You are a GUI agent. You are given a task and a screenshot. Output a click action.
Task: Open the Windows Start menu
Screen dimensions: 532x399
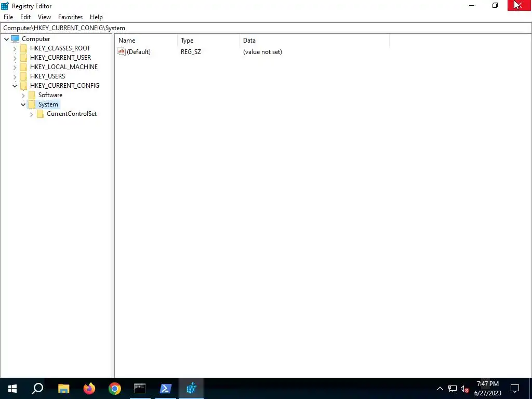point(12,389)
